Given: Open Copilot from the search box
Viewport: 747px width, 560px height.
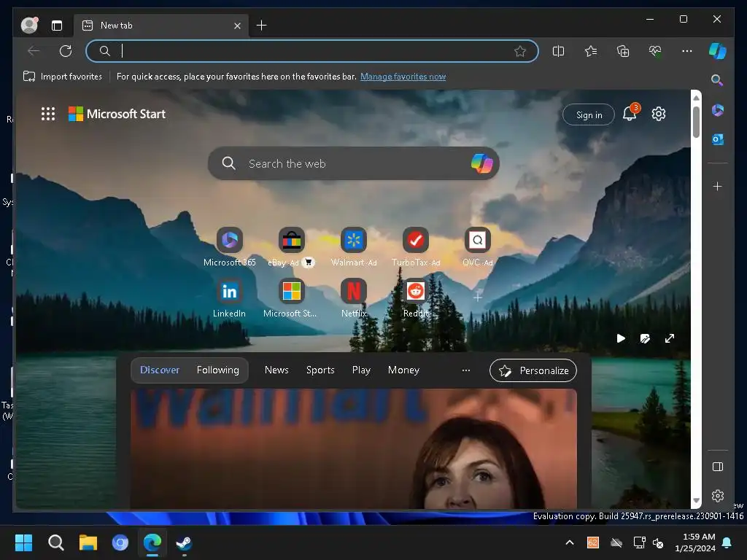Looking at the screenshot, I should (481, 163).
